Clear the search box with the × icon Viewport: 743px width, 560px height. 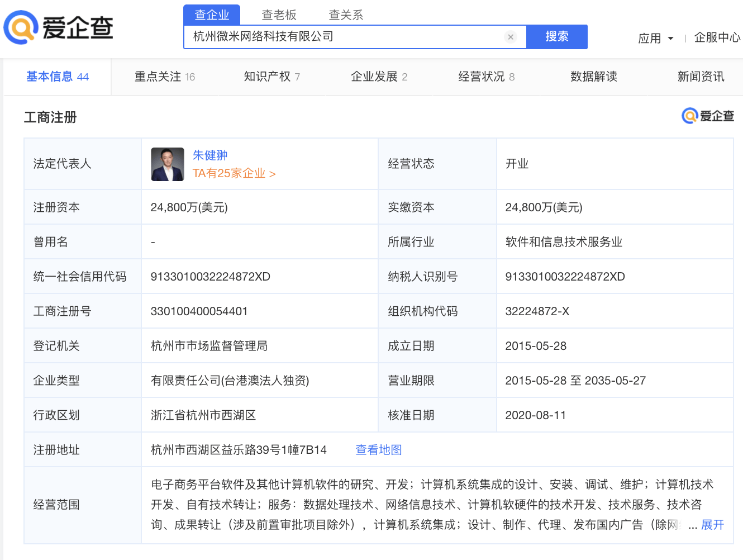pos(511,36)
